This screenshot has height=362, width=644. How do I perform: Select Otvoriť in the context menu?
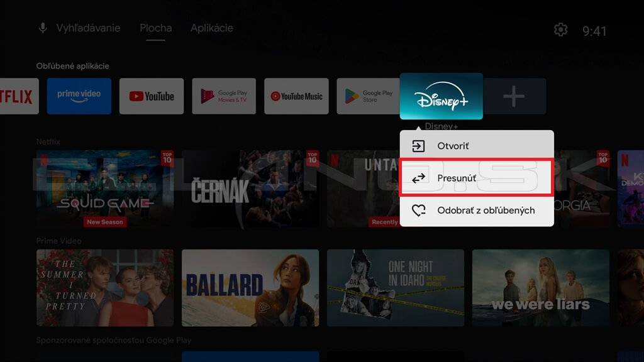477,146
